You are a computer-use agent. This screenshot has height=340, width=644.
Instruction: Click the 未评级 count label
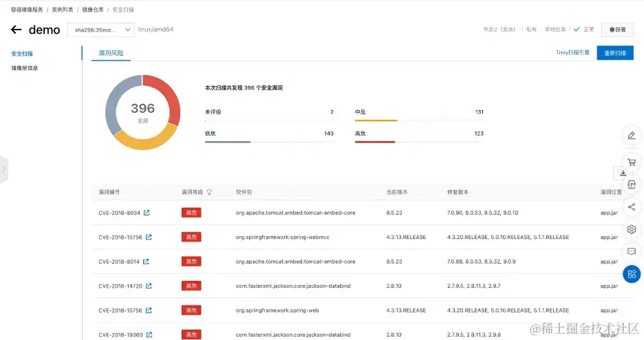click(x=213, y=112)
